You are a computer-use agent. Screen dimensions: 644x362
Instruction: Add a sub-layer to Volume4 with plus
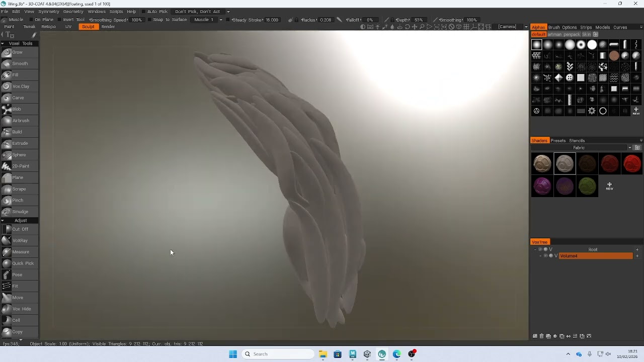click(x=637, y=256)
